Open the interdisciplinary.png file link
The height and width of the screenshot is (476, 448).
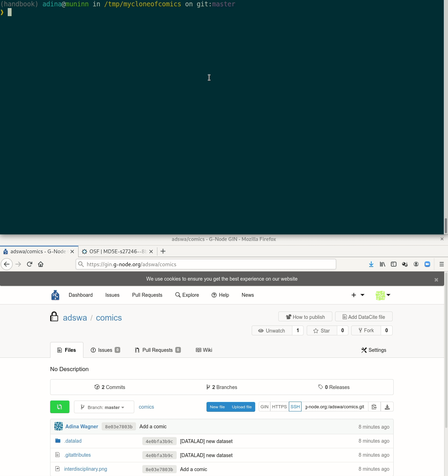point(86,469)
